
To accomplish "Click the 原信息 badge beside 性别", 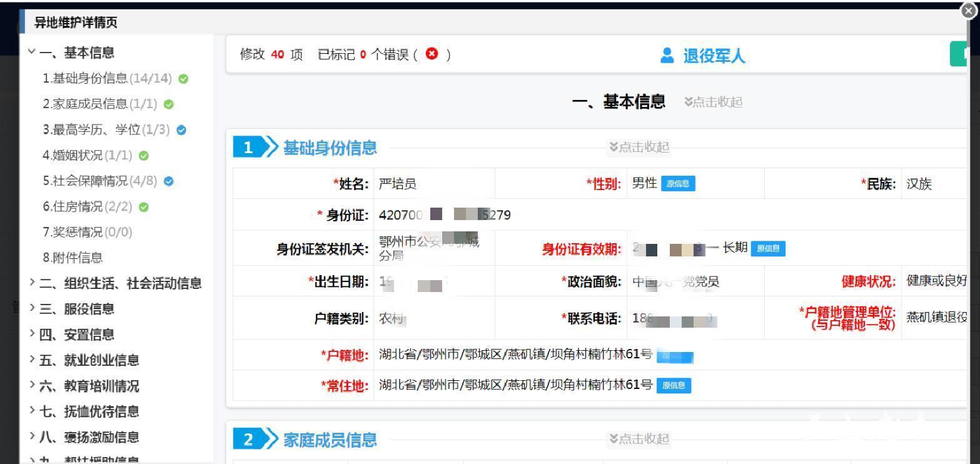I will tap(678, 183).
